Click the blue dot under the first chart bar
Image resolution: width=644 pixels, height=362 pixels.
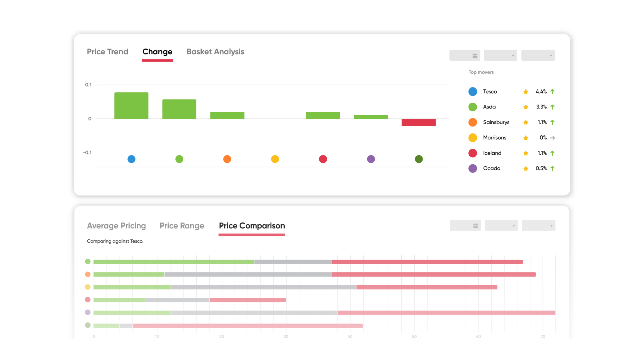(x=131, y=159)
